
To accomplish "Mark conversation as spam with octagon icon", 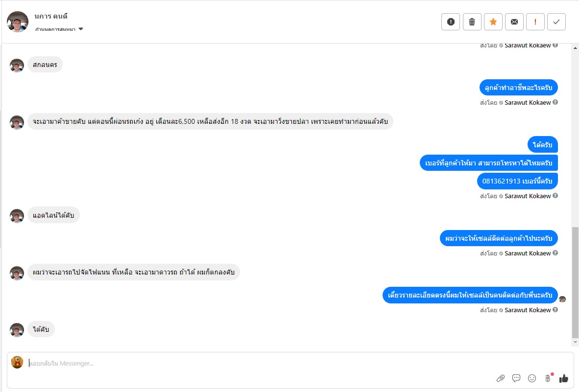I will click(451, 22).
